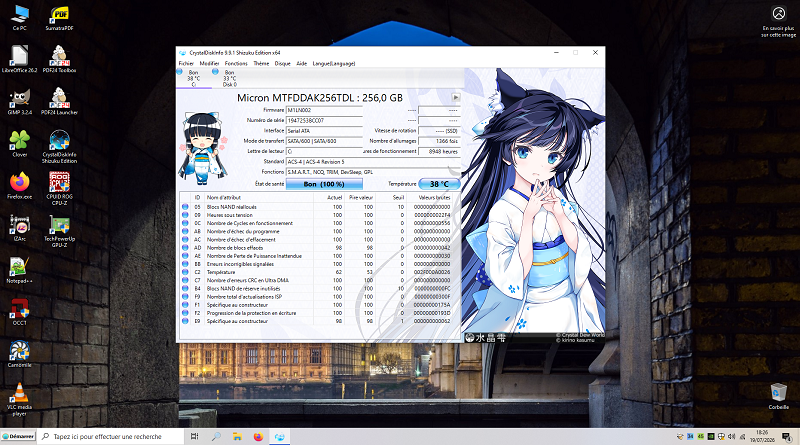This screenshot has width=800, height=445.
Task: Open IZArc desktop shortcut
Action: click(x=19, y=228)
